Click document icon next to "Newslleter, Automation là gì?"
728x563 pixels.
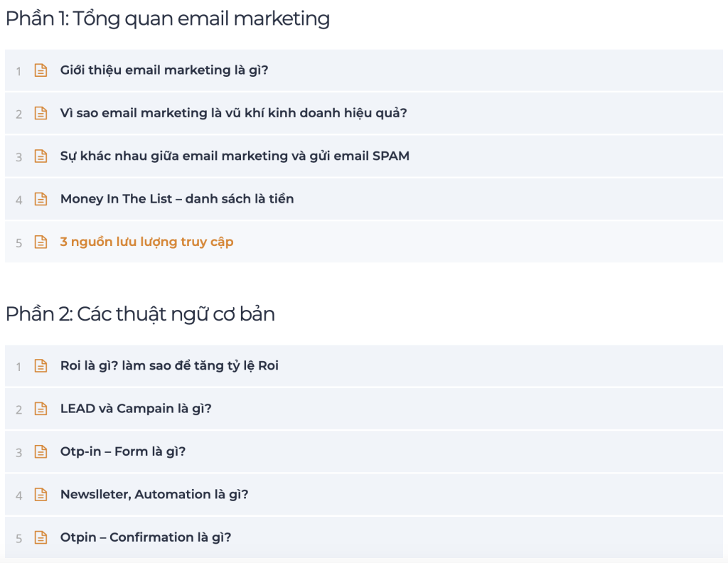click(41, 495)
